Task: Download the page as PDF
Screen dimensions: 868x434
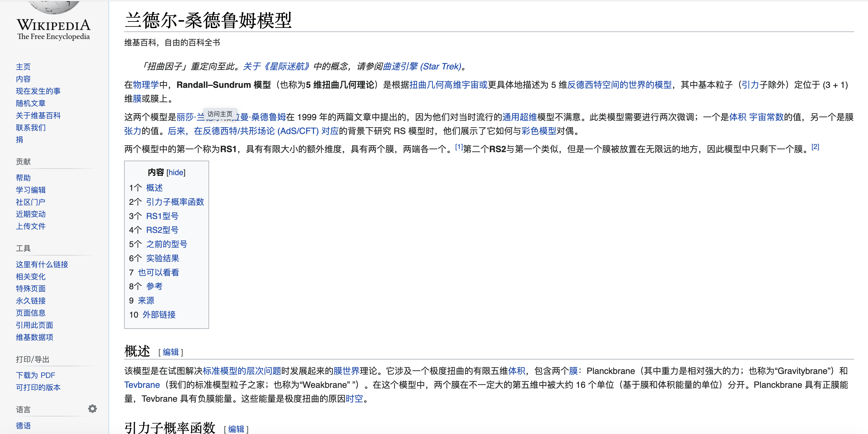Action: click(x=35, y=375)
